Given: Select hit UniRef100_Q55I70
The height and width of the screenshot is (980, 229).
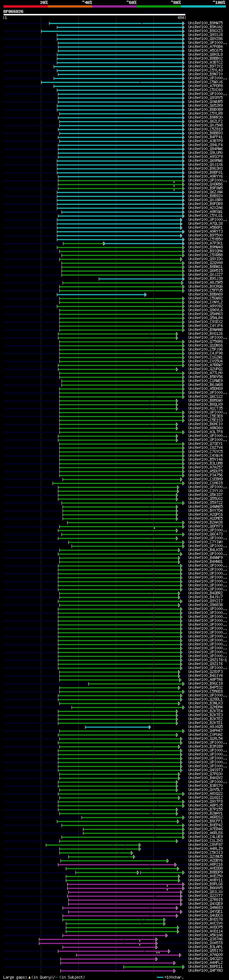Looking at the screenshot, I should 205,951.
